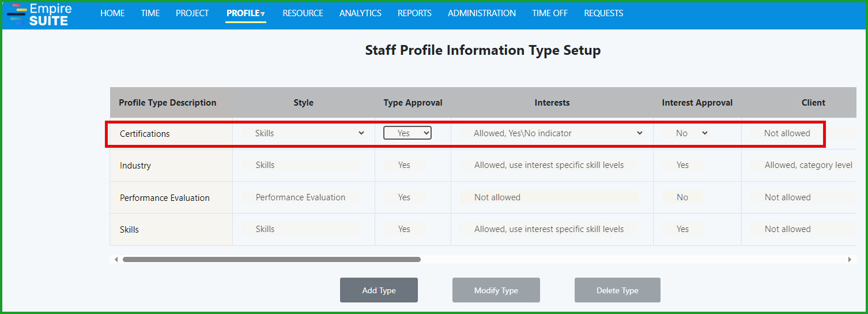The width and height of the screenshot is (868, 314).
Task: Click the horizontal scrollbar right arrow
Action: pos(849,260)
